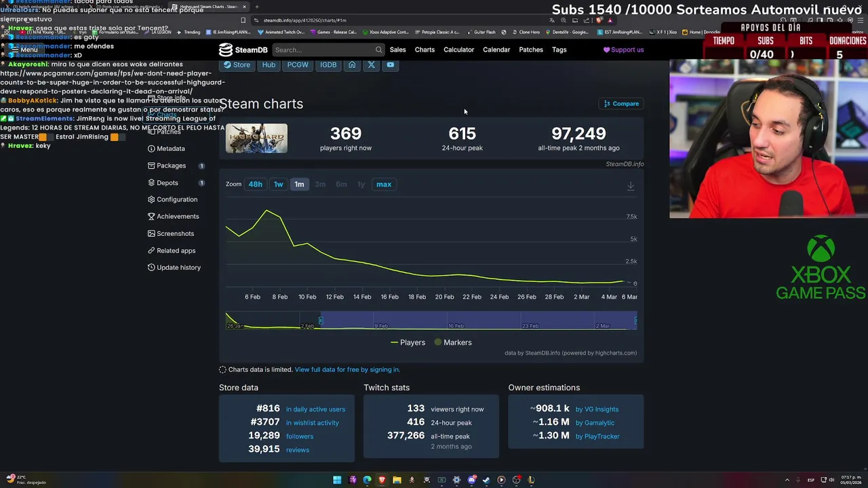Set chart zoom to 48h
The height and width of the screenshot is (488, 868).
coord(255,184)
